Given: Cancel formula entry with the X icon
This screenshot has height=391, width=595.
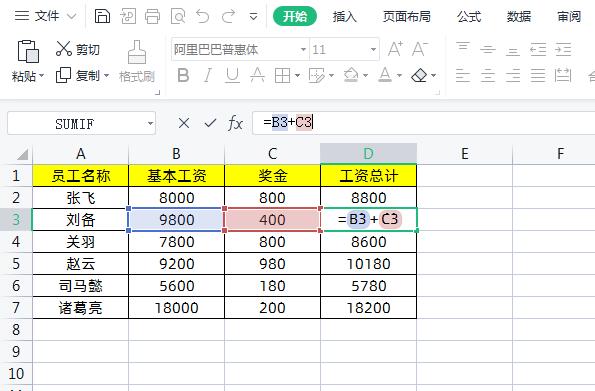Looking at the screenshot, I should (x=184, y=123).
